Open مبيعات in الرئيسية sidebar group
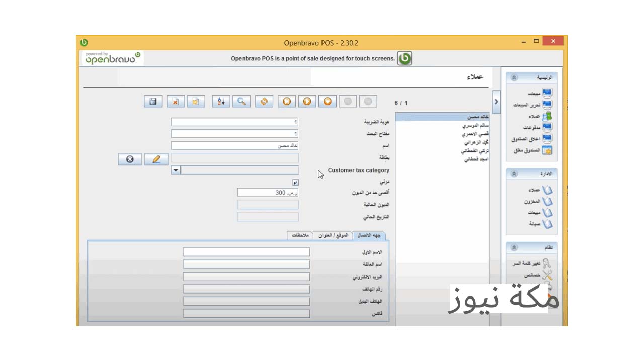 [540, 94]
